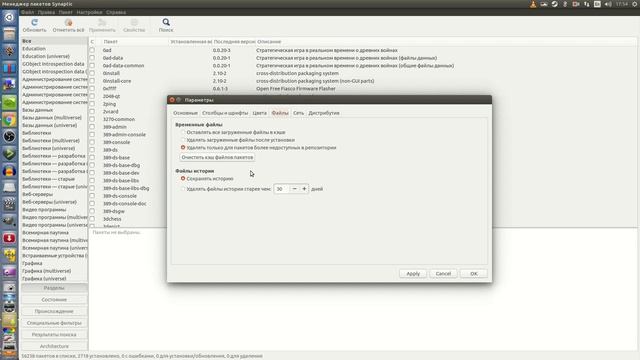Click the VLC cone tray icon
The width and height of the screenshot is (640, 360).
pyautogui.click(x=533, y=4)
